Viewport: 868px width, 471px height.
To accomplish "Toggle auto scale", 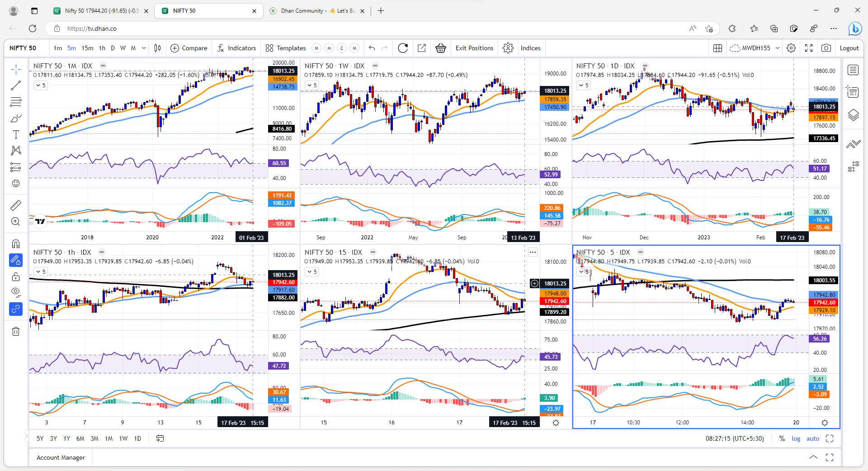I will 812,438.
